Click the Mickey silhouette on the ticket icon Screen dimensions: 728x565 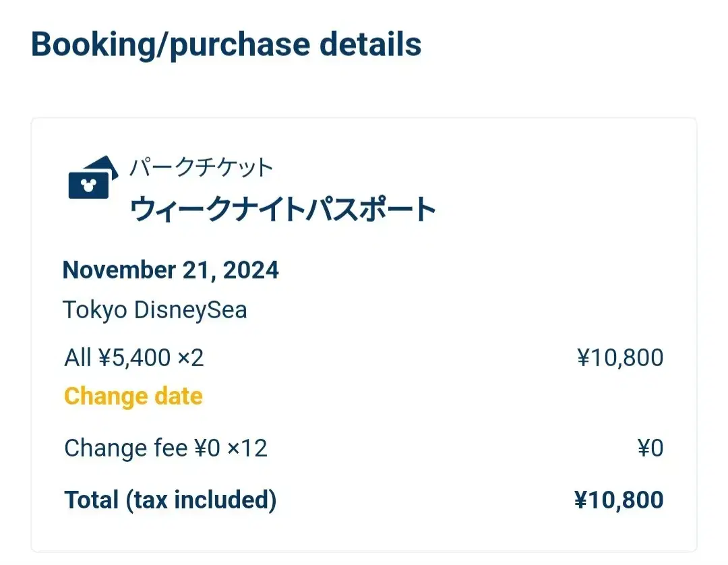(88, 185)
